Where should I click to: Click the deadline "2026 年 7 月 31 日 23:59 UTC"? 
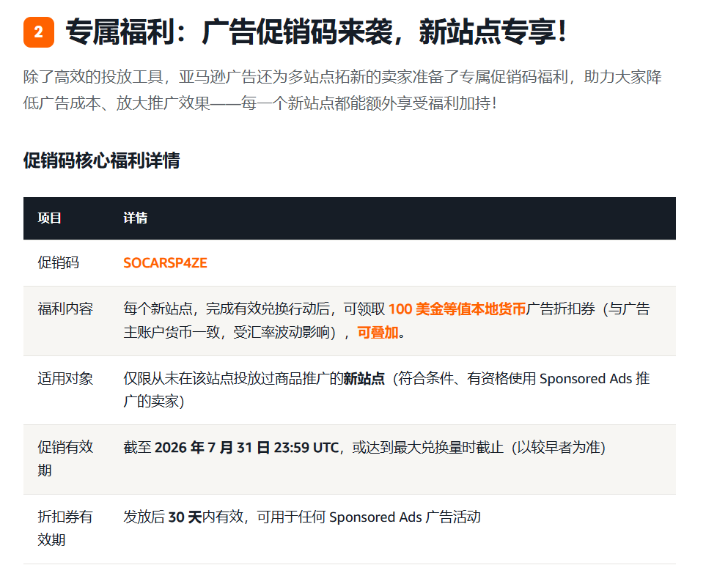coord(246,448)
